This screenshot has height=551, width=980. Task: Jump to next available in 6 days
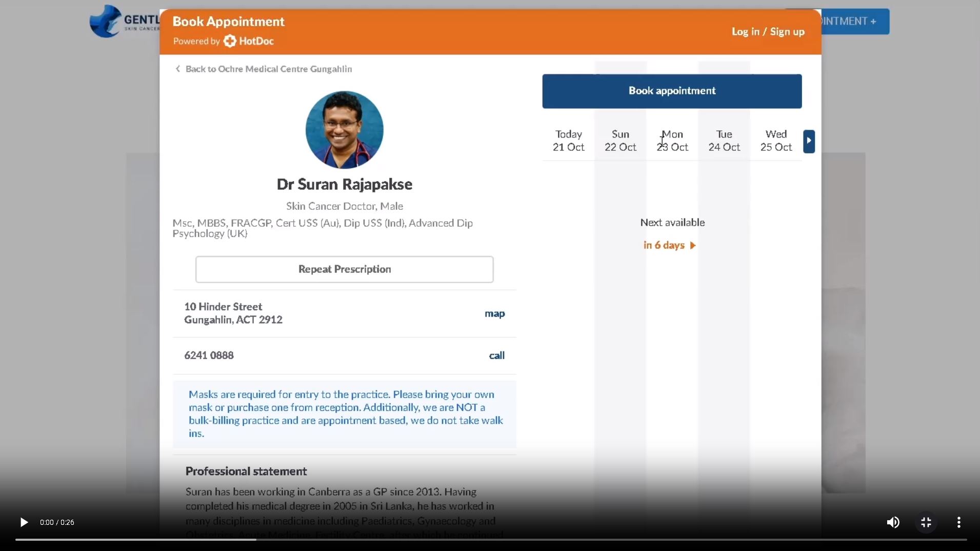click(x=669, y=245)
